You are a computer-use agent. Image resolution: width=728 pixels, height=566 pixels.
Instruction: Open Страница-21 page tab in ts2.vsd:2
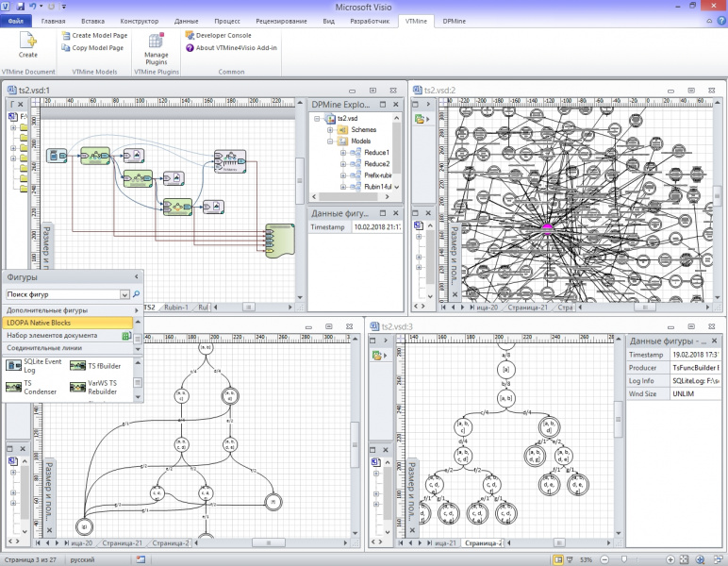click(527, 308)
